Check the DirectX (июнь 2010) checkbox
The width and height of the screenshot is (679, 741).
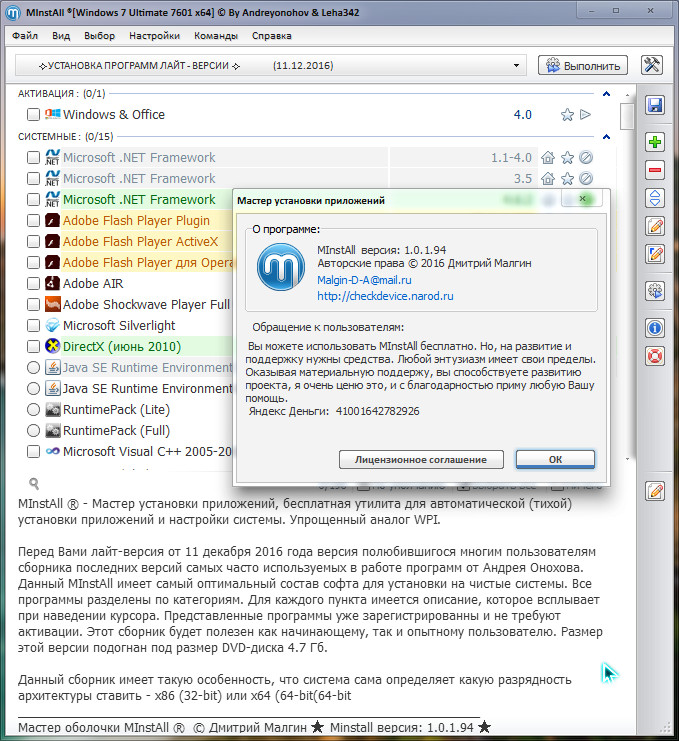[33, 346]
